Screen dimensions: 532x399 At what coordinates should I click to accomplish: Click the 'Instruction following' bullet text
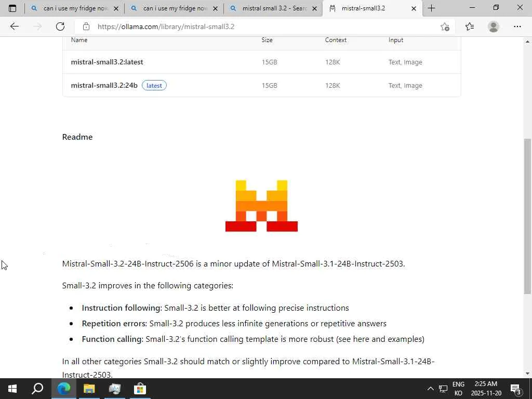216,308
